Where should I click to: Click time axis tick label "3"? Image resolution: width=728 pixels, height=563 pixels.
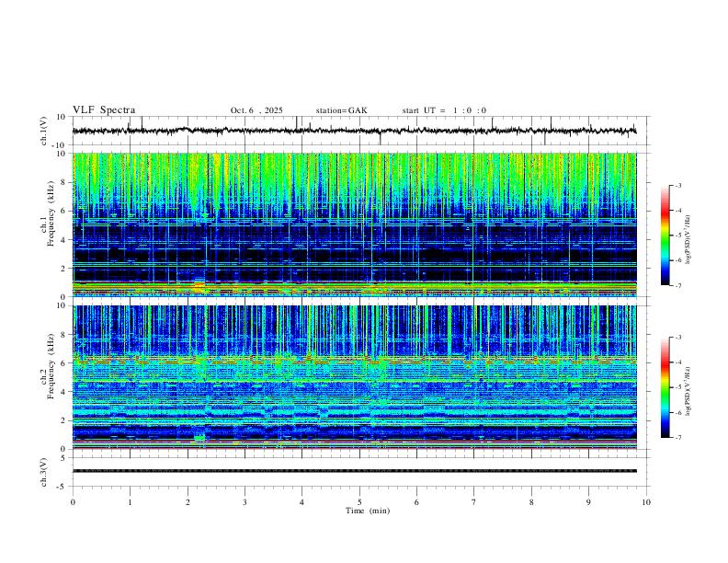tap(245, 502)
